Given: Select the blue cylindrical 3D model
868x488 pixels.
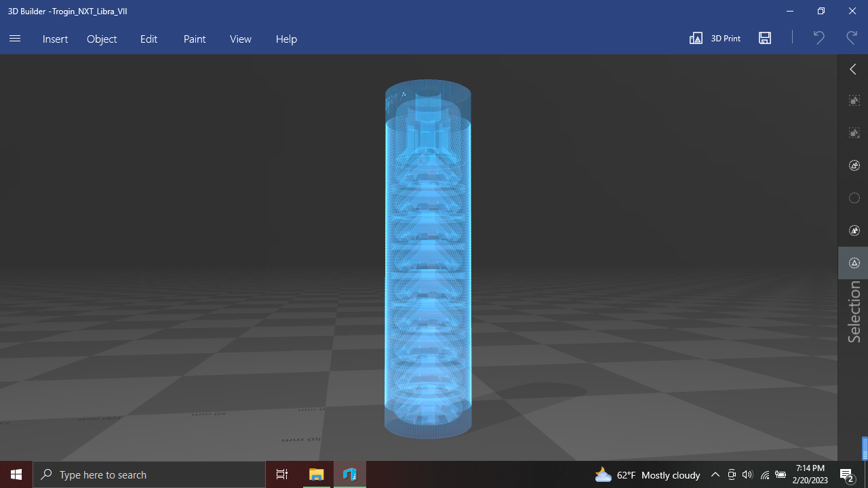Looking at the screenshot, I should pos(428,259).
